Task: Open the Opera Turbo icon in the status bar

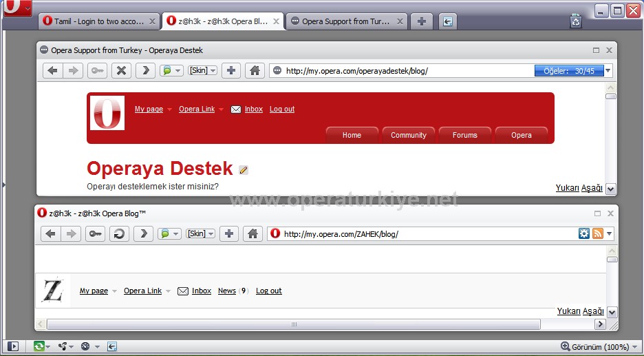Action: (85, 346)
